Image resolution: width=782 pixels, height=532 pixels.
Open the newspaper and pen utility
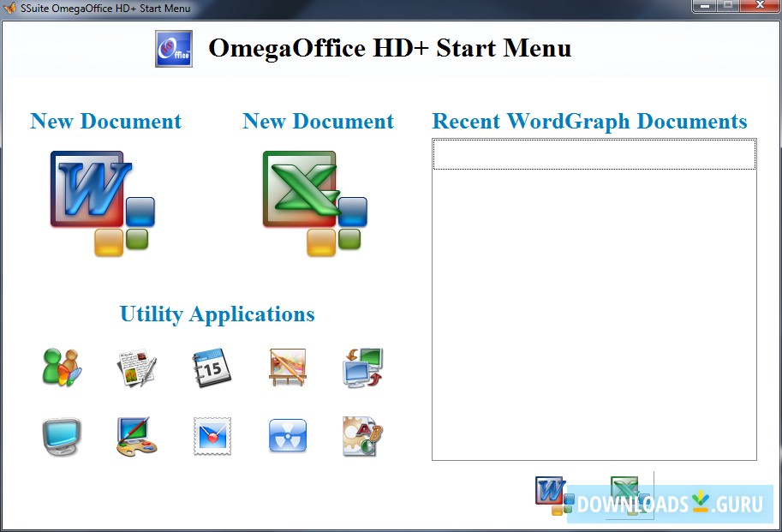[x=137, y=368]
